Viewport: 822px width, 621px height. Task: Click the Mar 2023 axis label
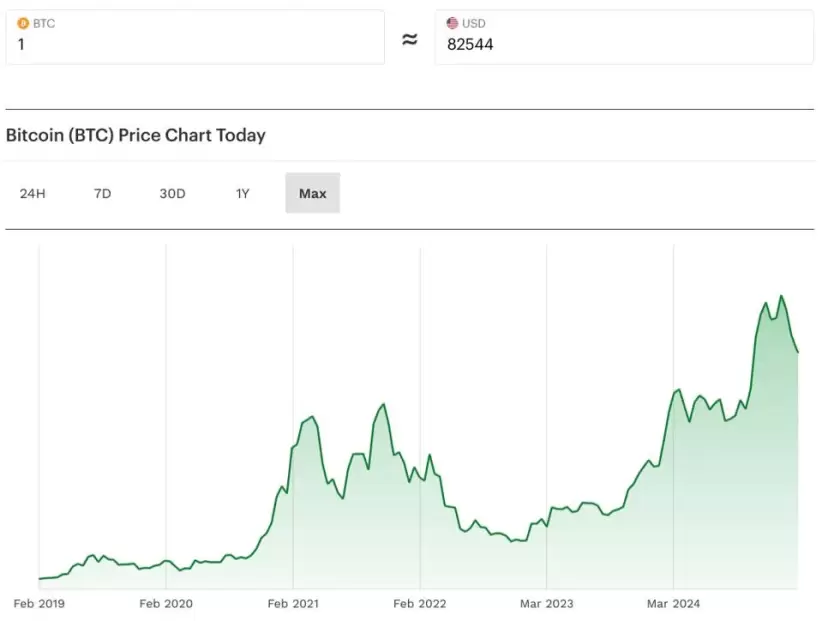pyautogui.click(x=546, y=604)
